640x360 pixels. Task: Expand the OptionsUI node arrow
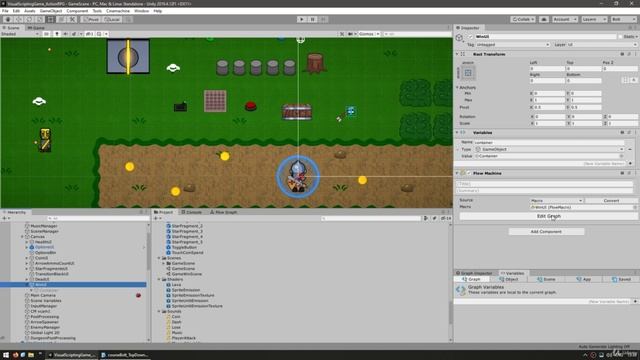tap(27, 247)
